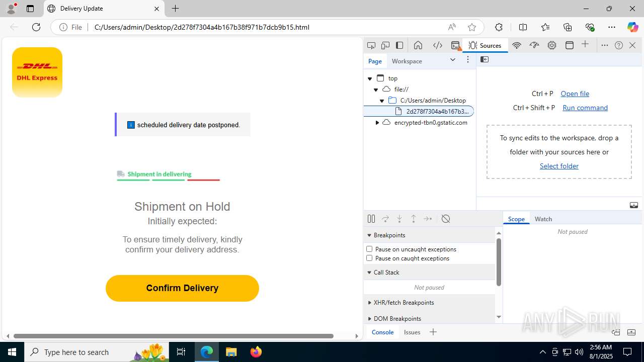644x362 pixels.
Task: Enable Pause on uncaught exceptions
Action: pyautogui.click(x=369, y=249)
